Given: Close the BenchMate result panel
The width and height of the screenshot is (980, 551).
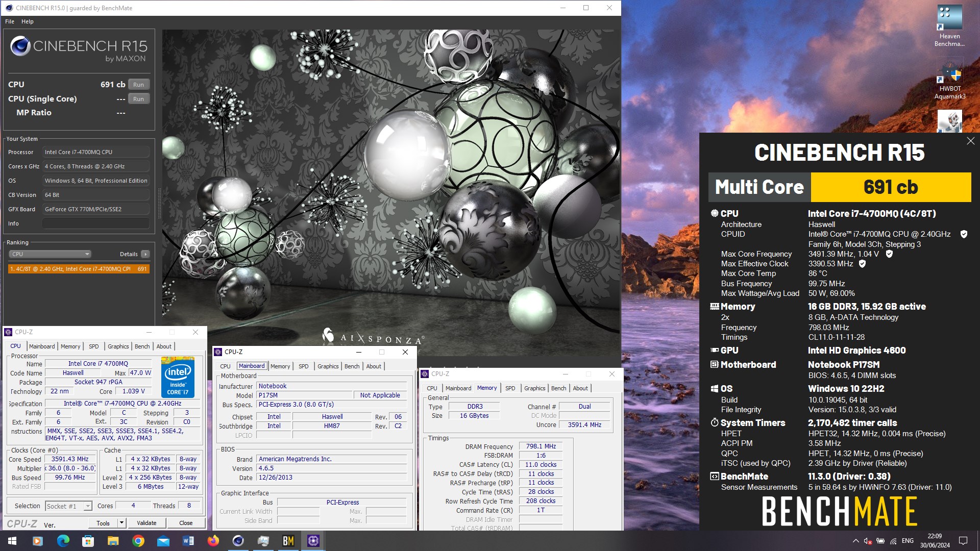Looking at the screenshot, I should coord(970,141).
